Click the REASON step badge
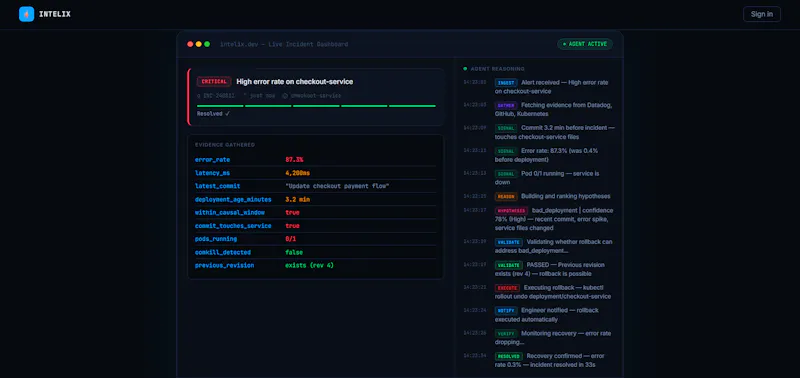The height and width of the screenshot is (378, 800). point(506,196)
